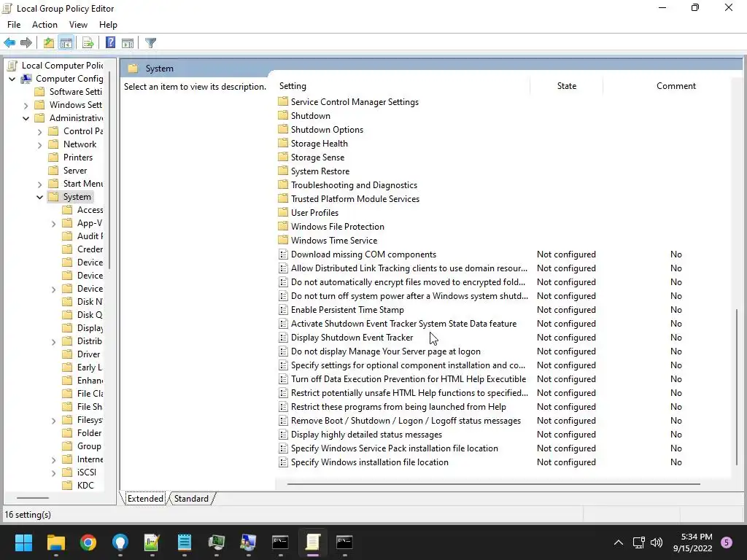Select Enable Persistent Time Stamp setting text

click(347, 309)
